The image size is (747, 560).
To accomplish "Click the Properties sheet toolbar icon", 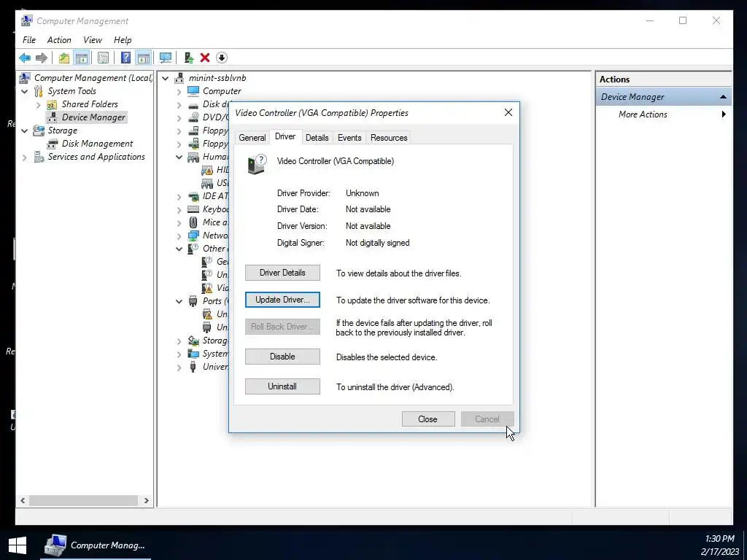I will tap(103, 58).
